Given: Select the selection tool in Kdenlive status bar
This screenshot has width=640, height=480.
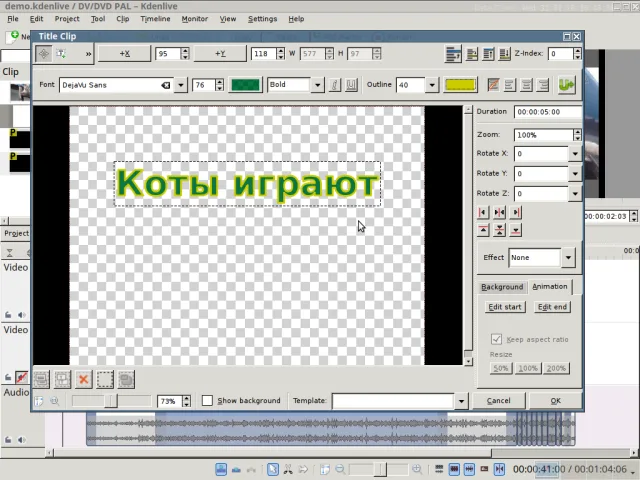Looking at the screenshot, I should point(273,469).
